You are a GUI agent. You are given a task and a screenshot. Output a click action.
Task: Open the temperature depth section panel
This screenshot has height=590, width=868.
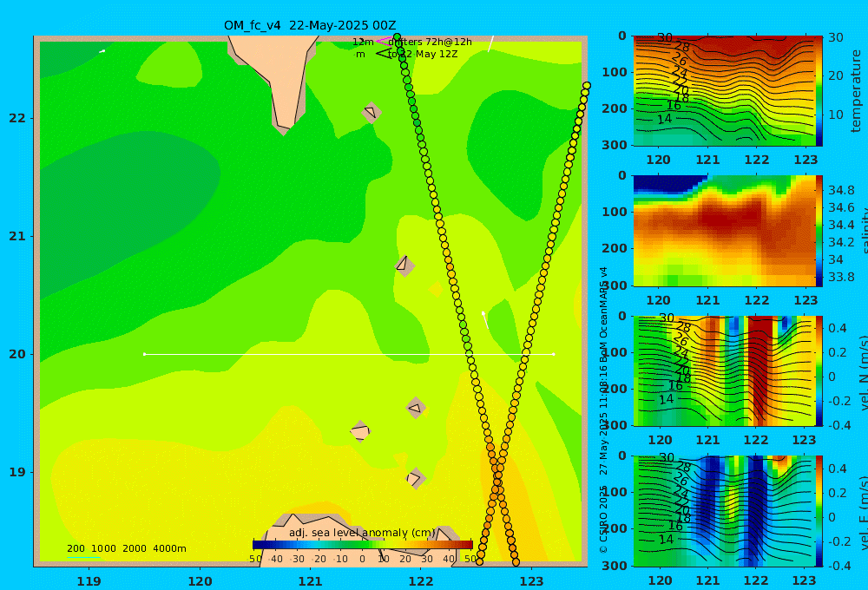pyautogui.click(x=724, y=91)
